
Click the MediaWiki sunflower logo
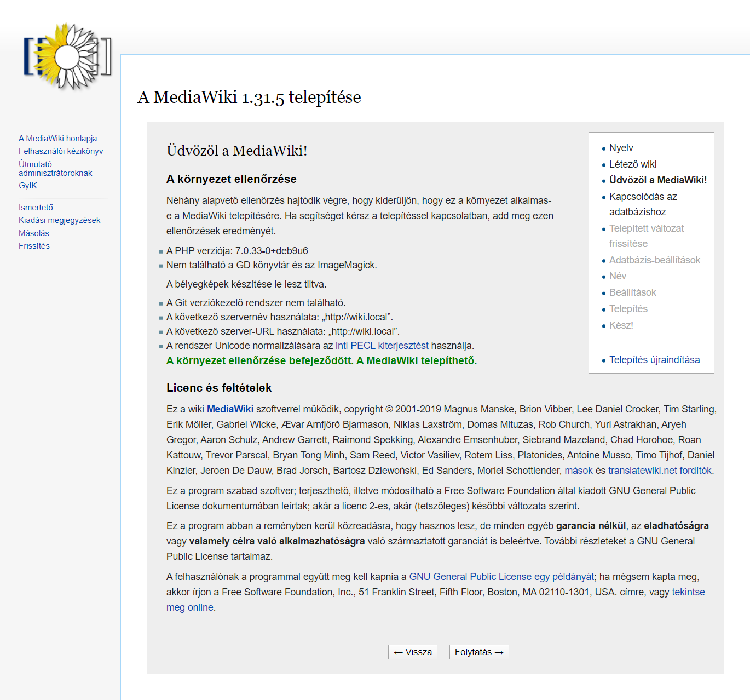67,56
